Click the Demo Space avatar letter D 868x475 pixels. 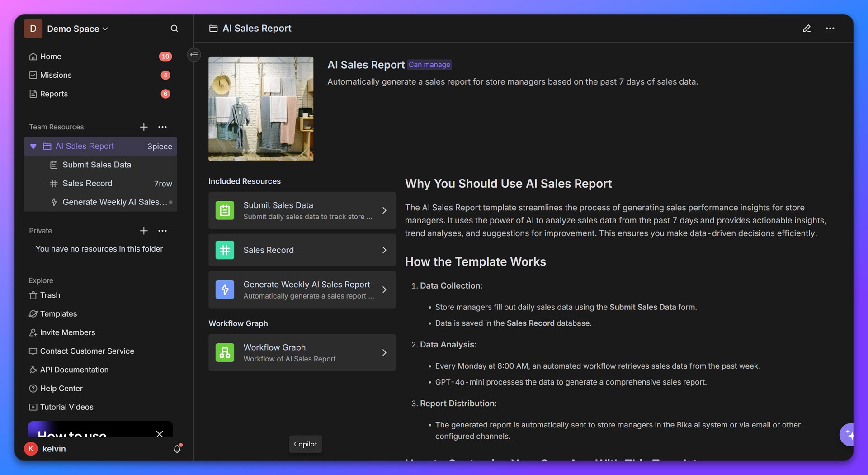pyautogui.click(x=33, y=28)
